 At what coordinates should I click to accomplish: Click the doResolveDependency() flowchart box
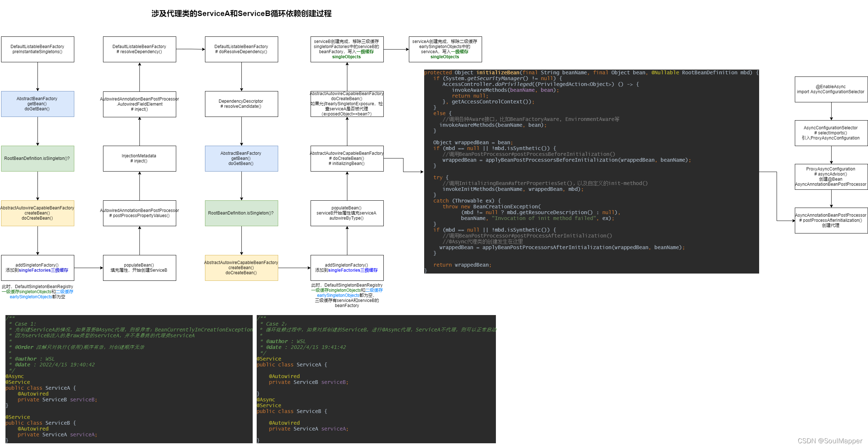point(241,49)
